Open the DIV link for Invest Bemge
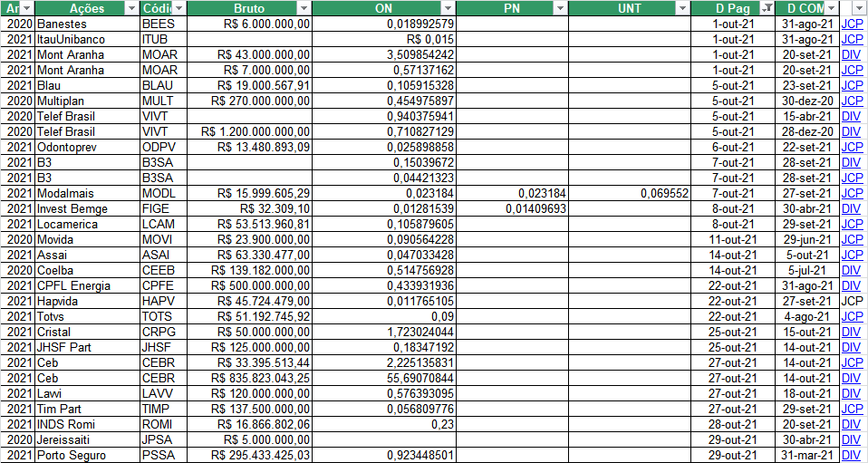 click(851, 208)
